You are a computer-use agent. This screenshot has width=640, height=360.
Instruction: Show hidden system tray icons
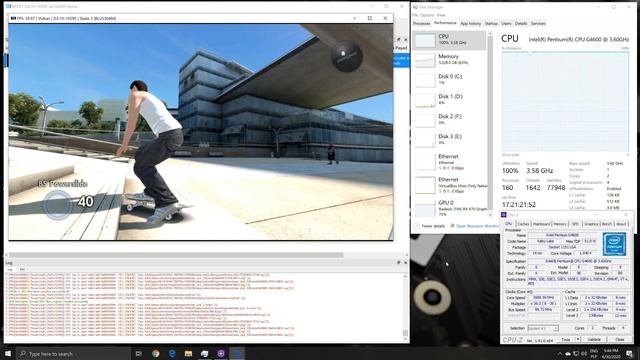click(559, 353)
